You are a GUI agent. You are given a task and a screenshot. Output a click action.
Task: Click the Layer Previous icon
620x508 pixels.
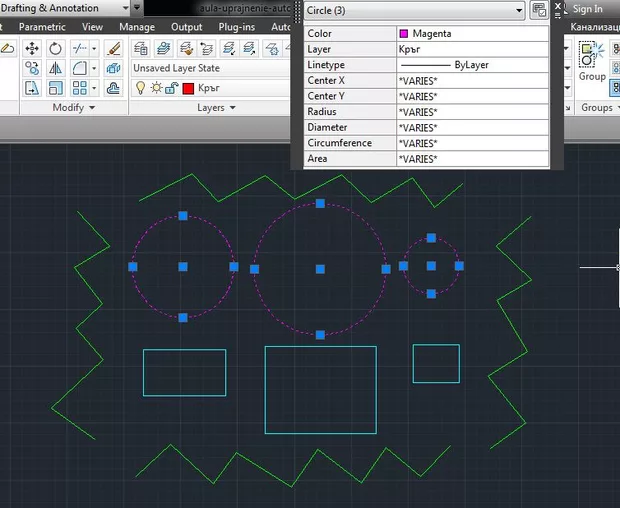[206, 49]
